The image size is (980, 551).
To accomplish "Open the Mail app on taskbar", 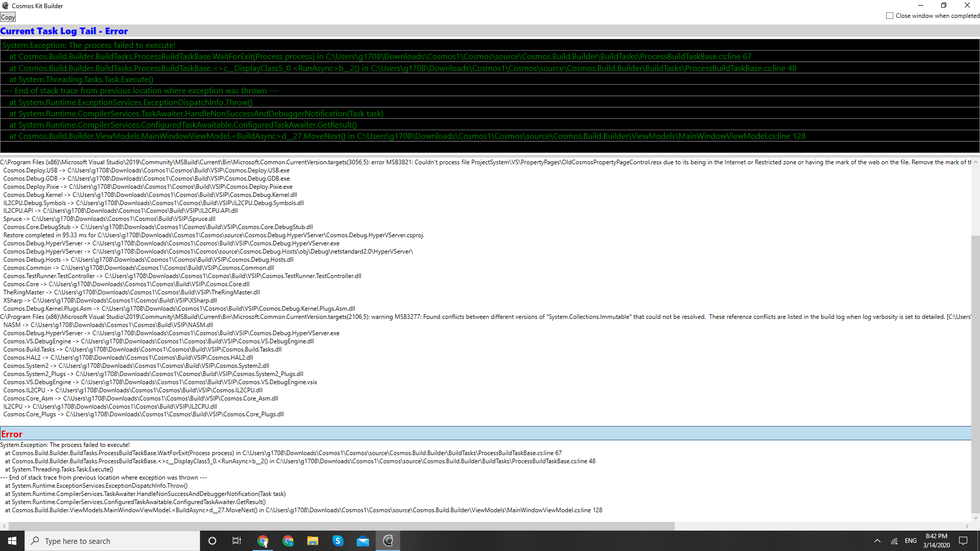I will tap(363, 540).
